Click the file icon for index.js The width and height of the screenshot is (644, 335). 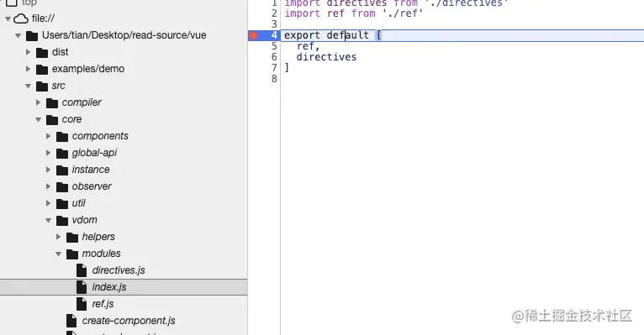coord(82,287)
